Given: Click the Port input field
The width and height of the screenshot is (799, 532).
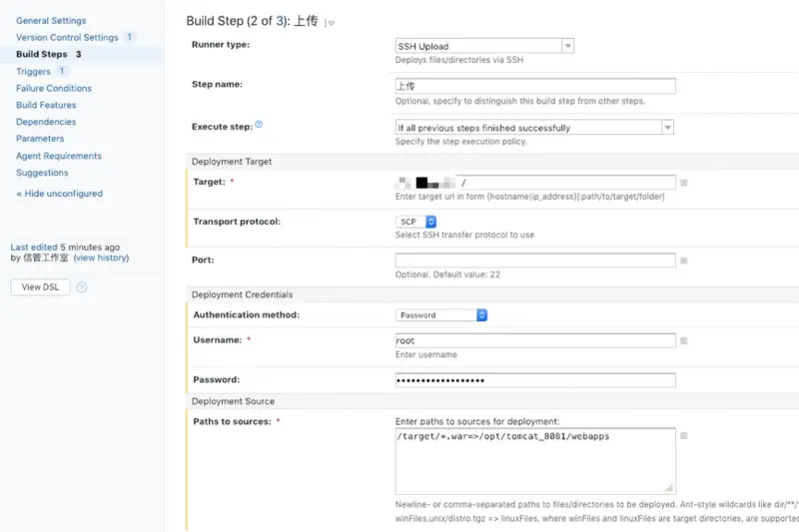Looking at the screenshot, I should coord(535,261).
